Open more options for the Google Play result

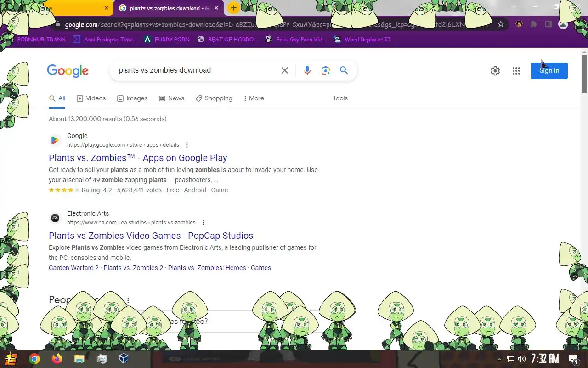tap(187, 145)
